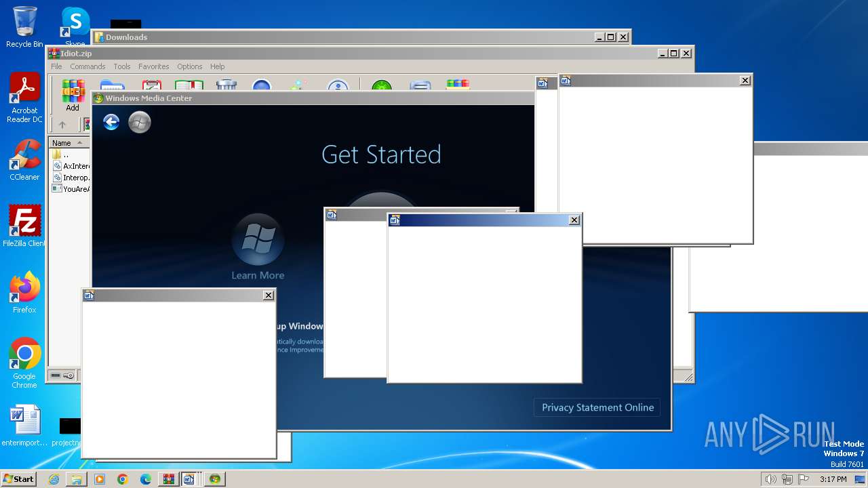868x488 pixels.
Task: Select the enterimport Word document icon
Action: (24, 426)
